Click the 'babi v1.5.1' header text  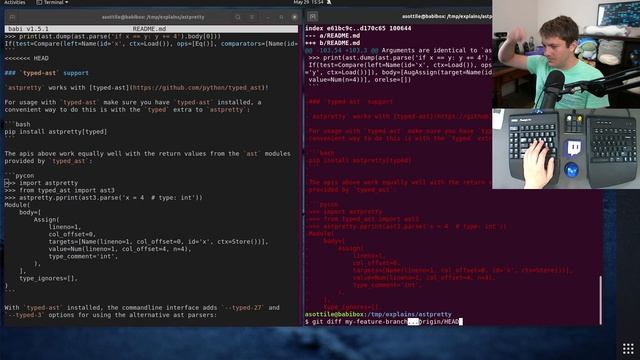coord(29,29)
